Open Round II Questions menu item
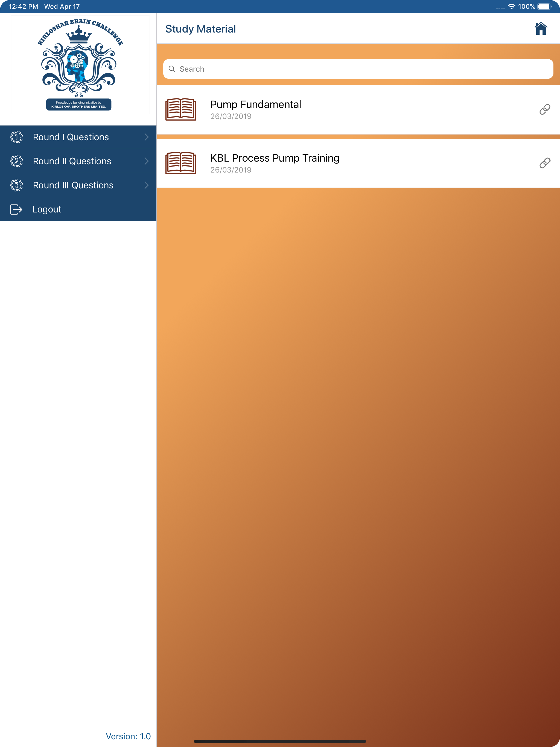 (78, 161)
